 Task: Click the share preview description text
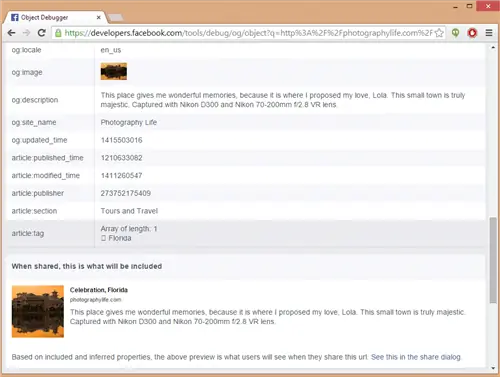click(x=267, y=317)
